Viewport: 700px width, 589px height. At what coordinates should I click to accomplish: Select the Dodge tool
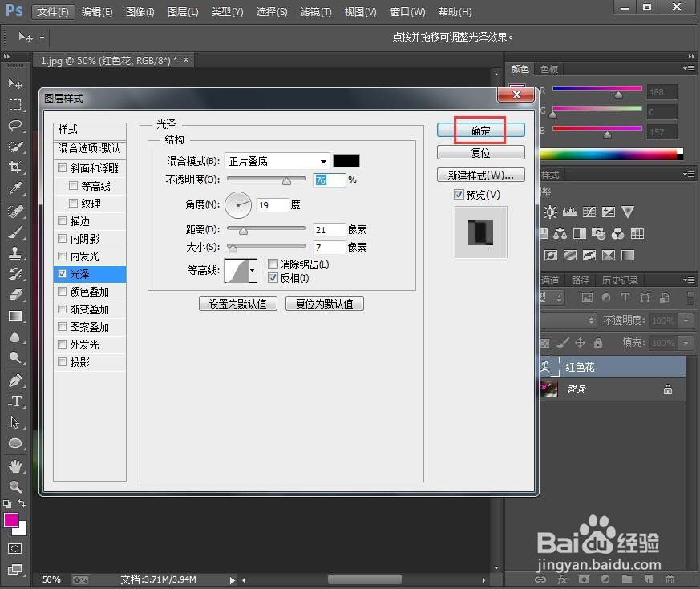15,357
